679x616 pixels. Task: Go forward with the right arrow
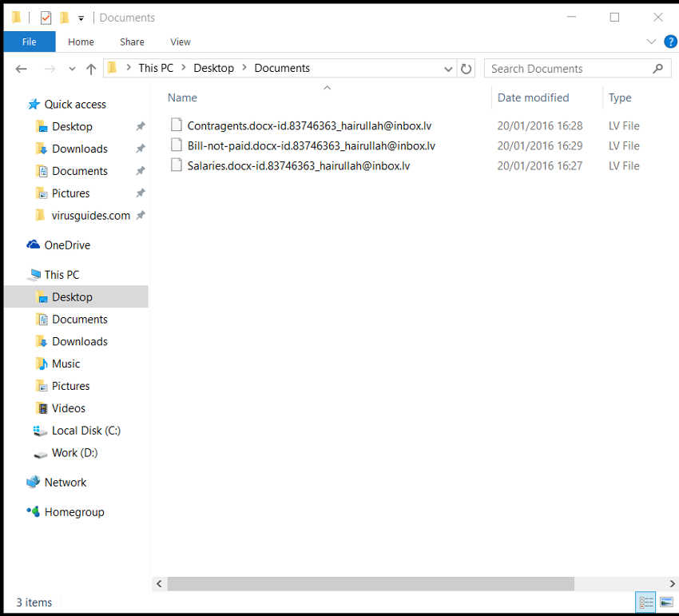click(50, 69)
